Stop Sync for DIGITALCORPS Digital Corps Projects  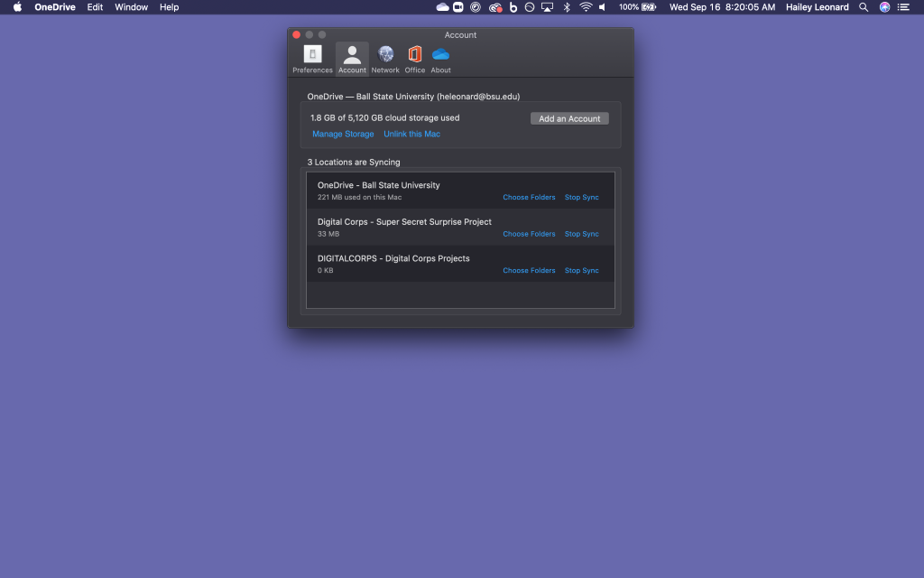tap(581, 271)
